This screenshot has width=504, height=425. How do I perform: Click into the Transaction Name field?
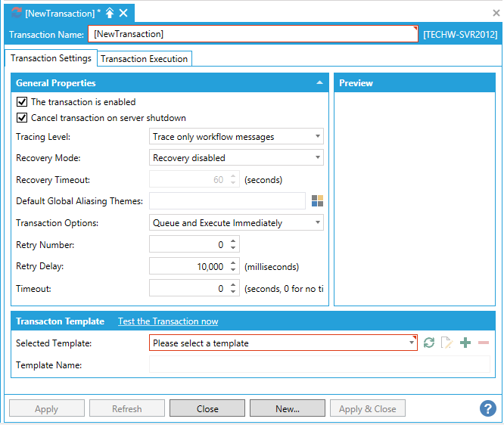pos(252,34)
